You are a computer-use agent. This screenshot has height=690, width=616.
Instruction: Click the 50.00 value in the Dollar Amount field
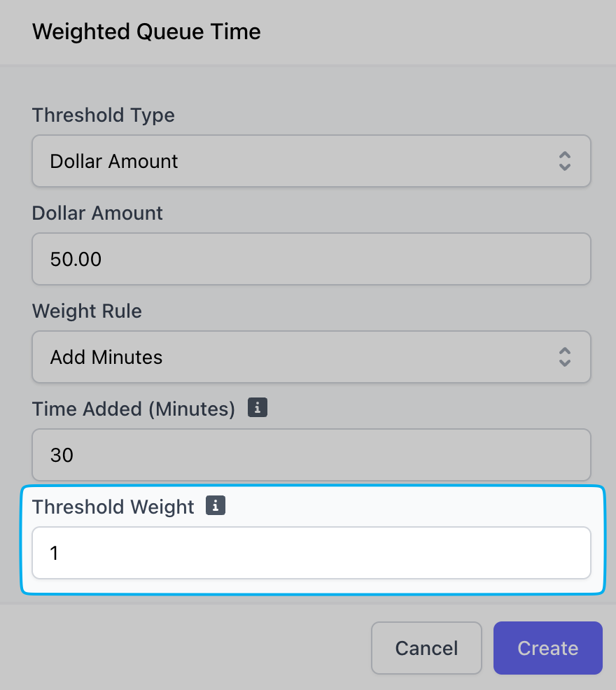click(76, 259)
